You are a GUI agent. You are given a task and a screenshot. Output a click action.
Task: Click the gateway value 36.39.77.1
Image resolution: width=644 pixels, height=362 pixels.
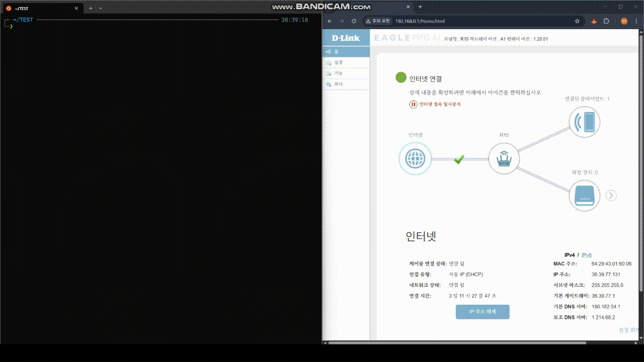[603, 296]
